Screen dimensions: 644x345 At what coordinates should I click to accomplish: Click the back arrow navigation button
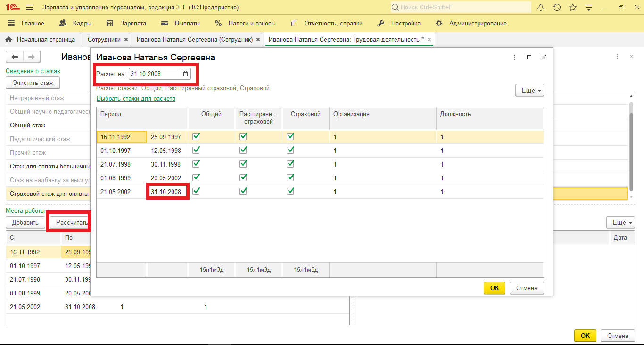click(15, 57)
